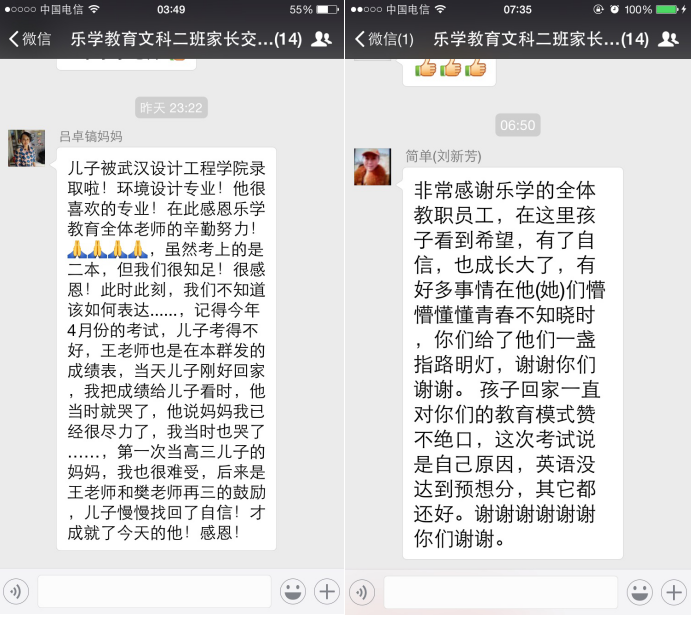This screenshot has height=618, width=691.
Task: Tap the thumbs-up emoji message bubble
Action: (x=449, y=72)
